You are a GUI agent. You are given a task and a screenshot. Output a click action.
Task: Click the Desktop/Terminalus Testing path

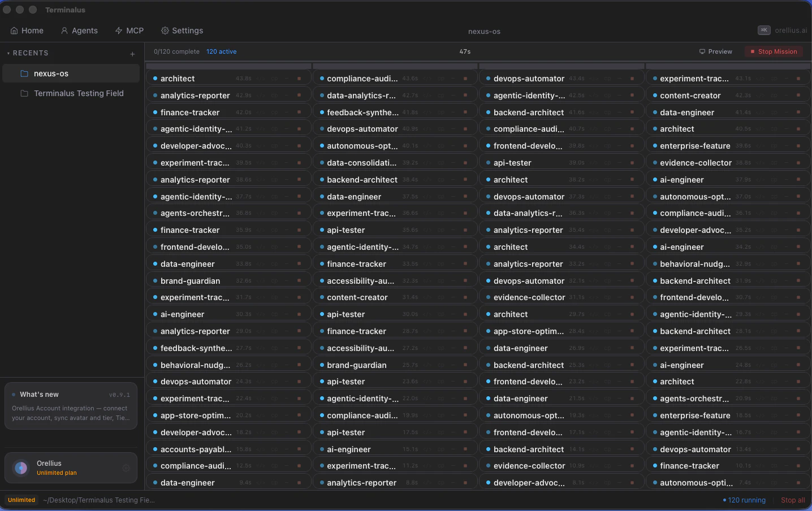pos(99,500)
